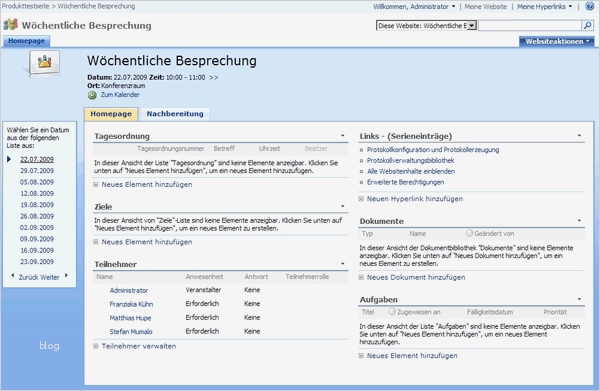Click the Zum Kalender link

click(120, 94)
